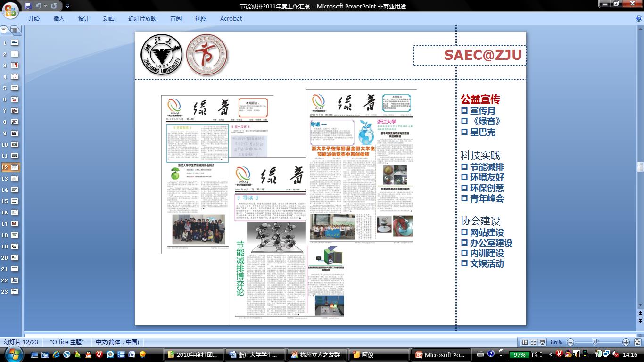
Task: Click the 青年峰会 bullet text
Action: (x=487, y=198)
